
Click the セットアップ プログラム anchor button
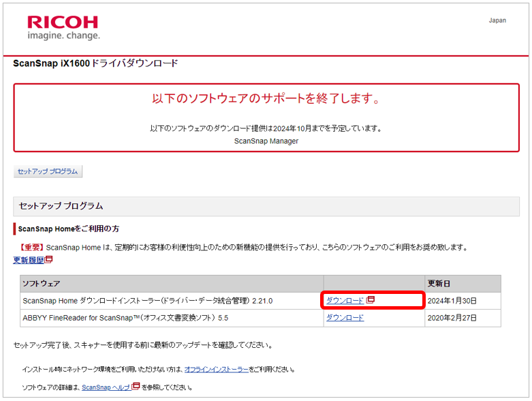(48, 171)
